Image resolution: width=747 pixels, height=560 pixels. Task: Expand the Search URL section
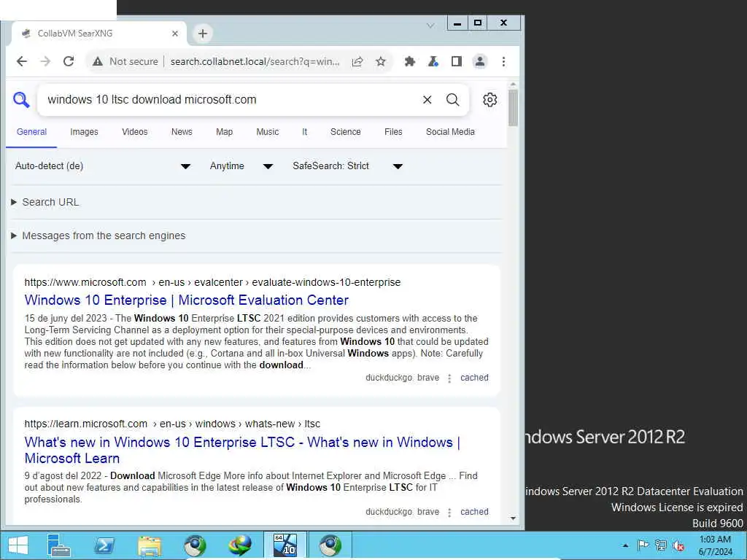point(45,202)
